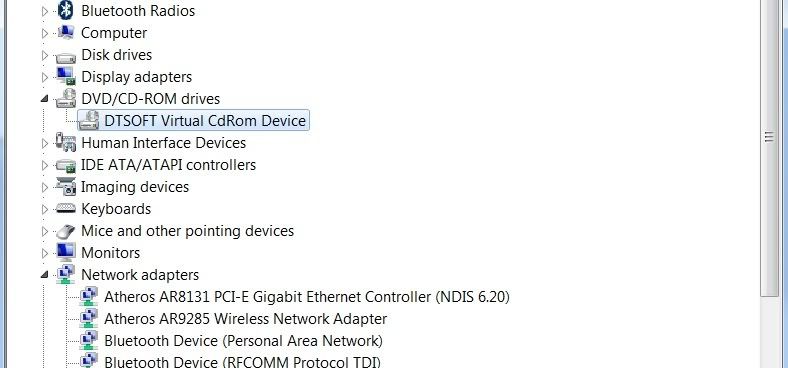Image resolution: width=788 pixels, height=368 pixels.
Task: Expand the Computer category arrow
Action: pyautogui.click(x=45, y=33)
